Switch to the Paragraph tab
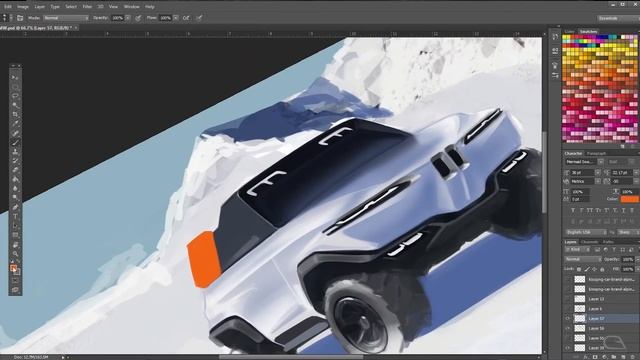Screen dimensions: 640x360 coord(596,153)
